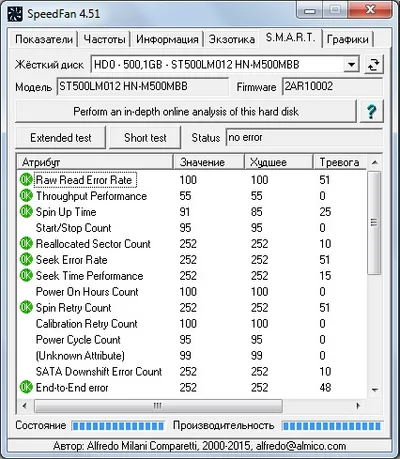Screen dimensions: 400x459
Task: Click the scroll right arrow of attribute list
Action: (358, 406)
